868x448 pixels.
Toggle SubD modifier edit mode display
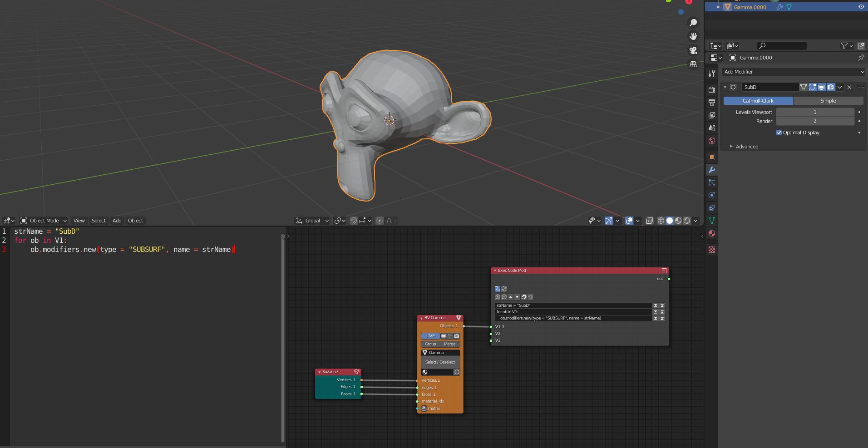(813, 87)
